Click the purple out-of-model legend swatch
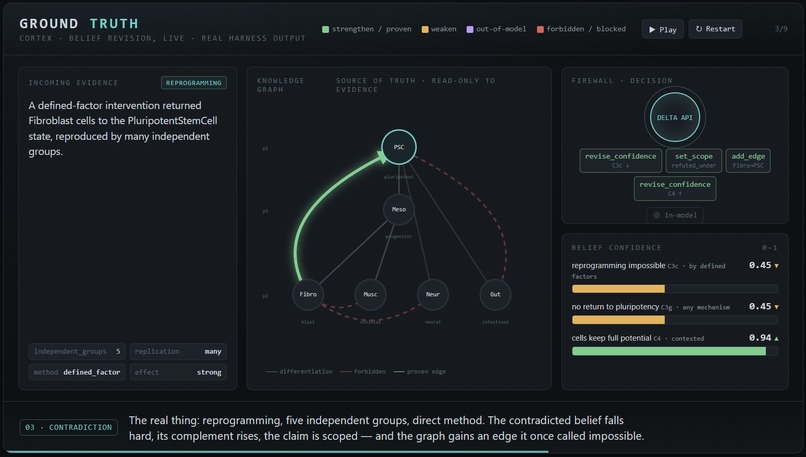 point(470,29)
